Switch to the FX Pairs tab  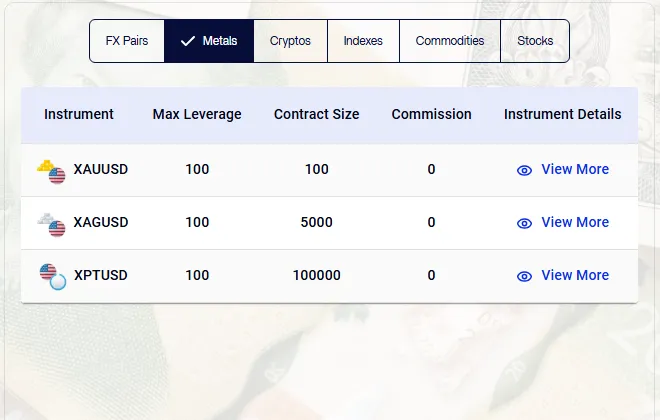click(127, 41)
